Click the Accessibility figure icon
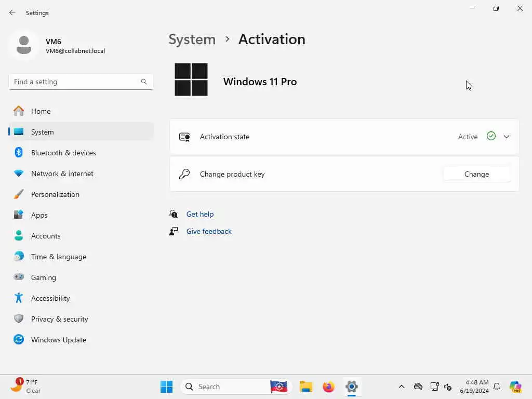This screenshot has height=399, width=532. (19, 298)
